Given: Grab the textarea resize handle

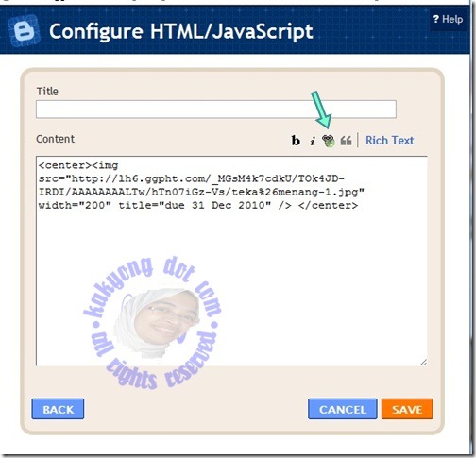Looking at the screenshot, I should [x=423, y=363].
